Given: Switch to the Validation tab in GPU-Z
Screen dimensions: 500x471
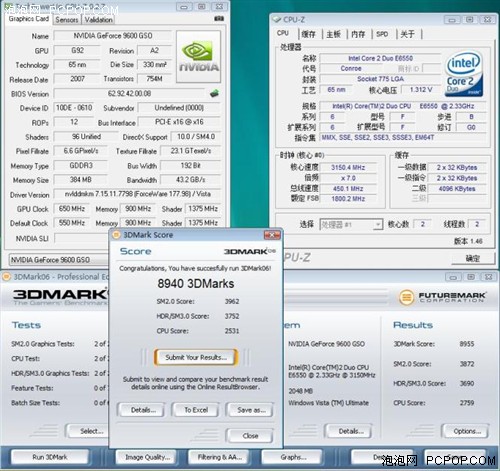Looking at the screenshot, I should [98, 20].
